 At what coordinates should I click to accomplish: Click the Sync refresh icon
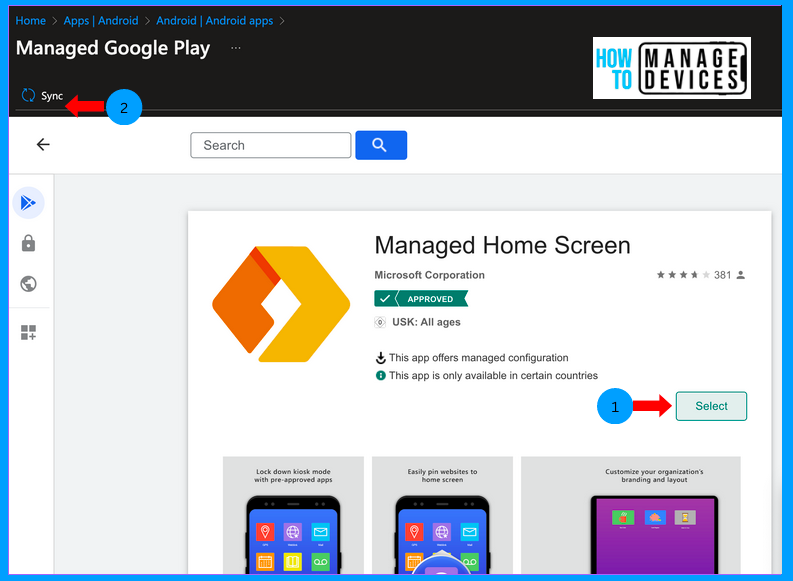pyautogui.click(x=28, y=95)
